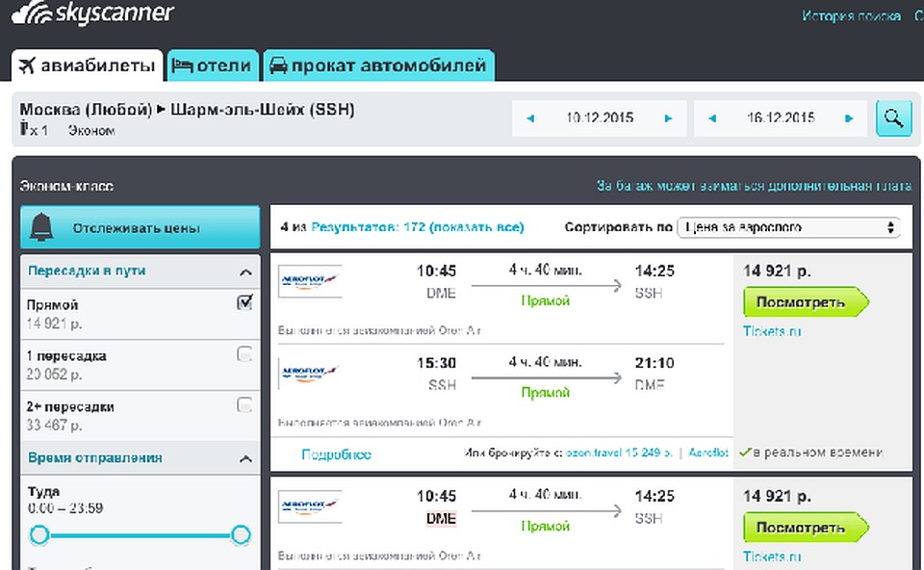Click left handle of Туда time slider
The width and height of the screenshot is (924, 570).
(x=39, y=534)
